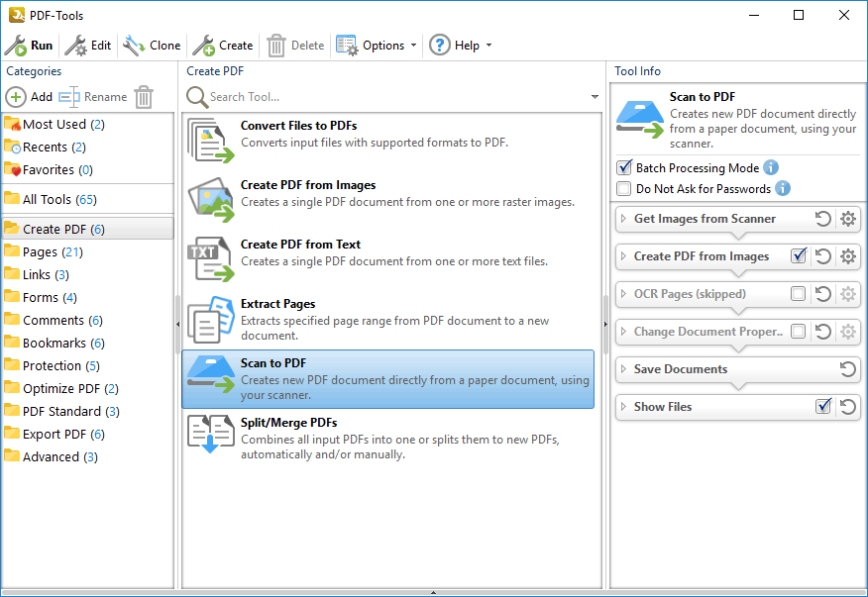Image resolution: width=868 pixels, height=597 pixels.
Task: Enable Do Not Ask for Passwords
Action: (x=624, y=189)
